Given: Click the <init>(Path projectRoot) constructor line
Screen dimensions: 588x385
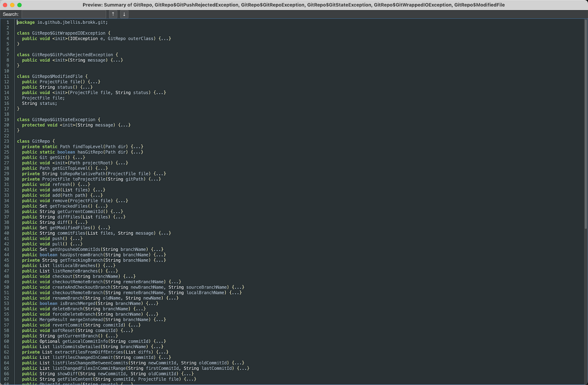Looking at the screenshot, I should click(75, 163).
